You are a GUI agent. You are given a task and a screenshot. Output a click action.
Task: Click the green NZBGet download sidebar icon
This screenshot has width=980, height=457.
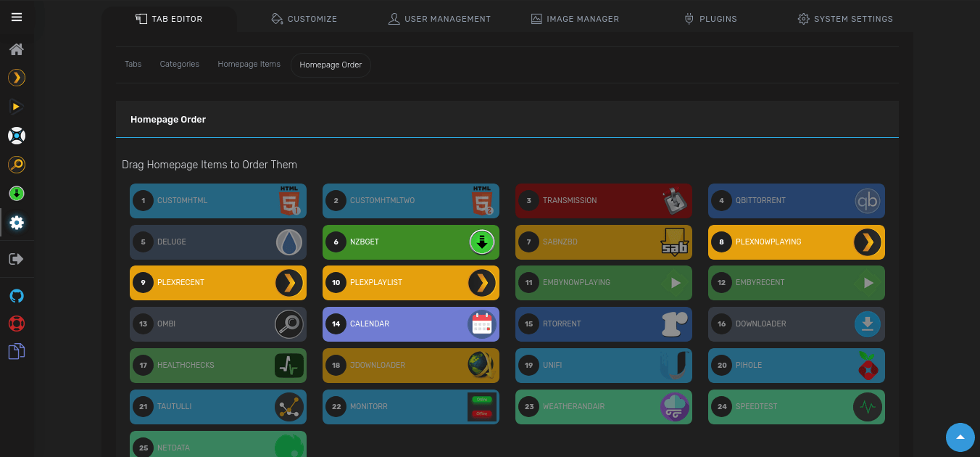[x=17, y=194]
